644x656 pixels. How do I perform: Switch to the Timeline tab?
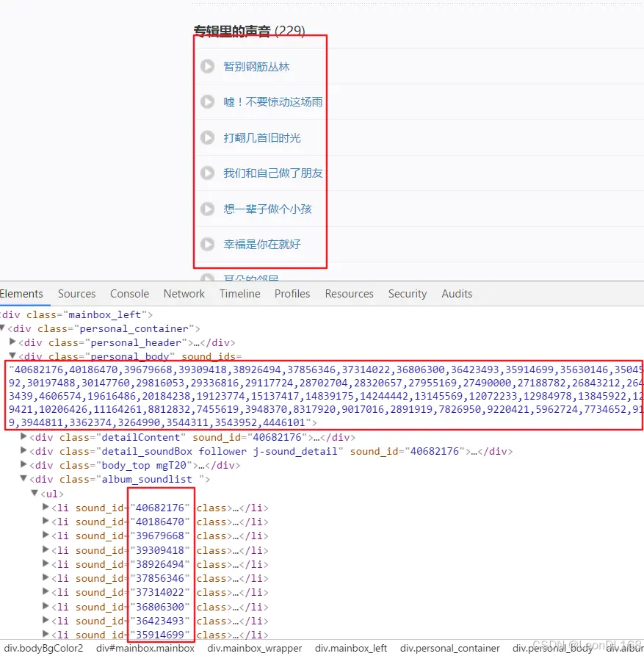[239, 294]
